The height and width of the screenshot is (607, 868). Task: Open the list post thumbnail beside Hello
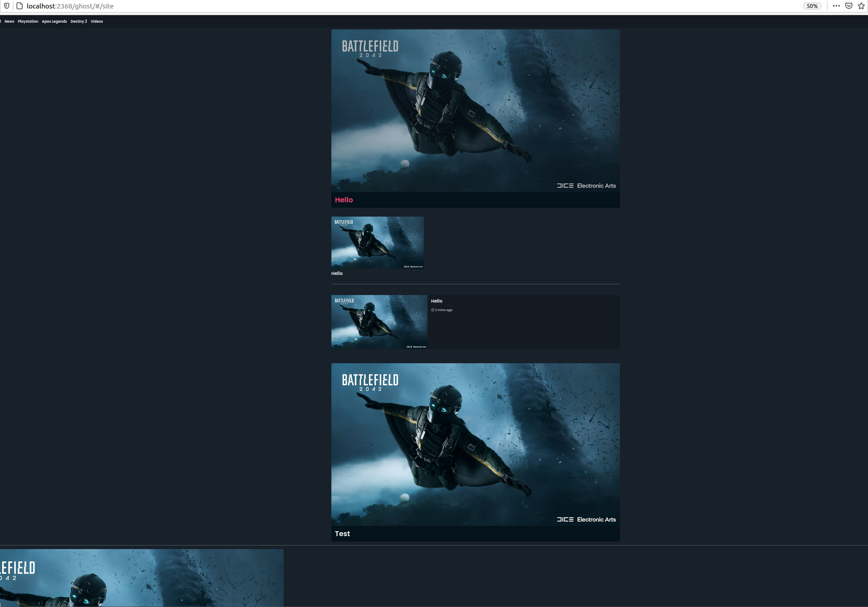point(379,322)
